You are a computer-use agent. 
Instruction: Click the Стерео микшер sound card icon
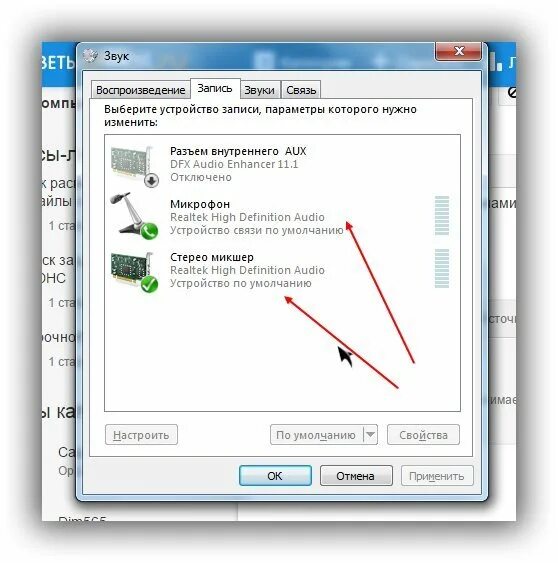point(134,271)
